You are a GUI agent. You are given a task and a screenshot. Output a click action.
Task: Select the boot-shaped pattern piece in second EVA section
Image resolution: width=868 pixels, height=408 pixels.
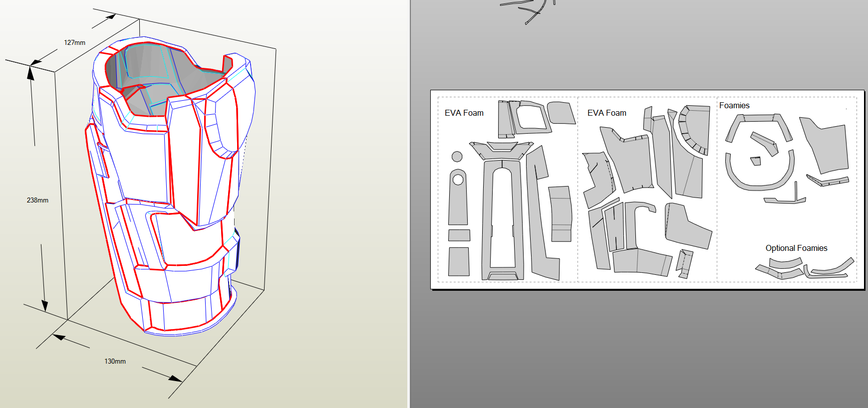pos(686,225)
